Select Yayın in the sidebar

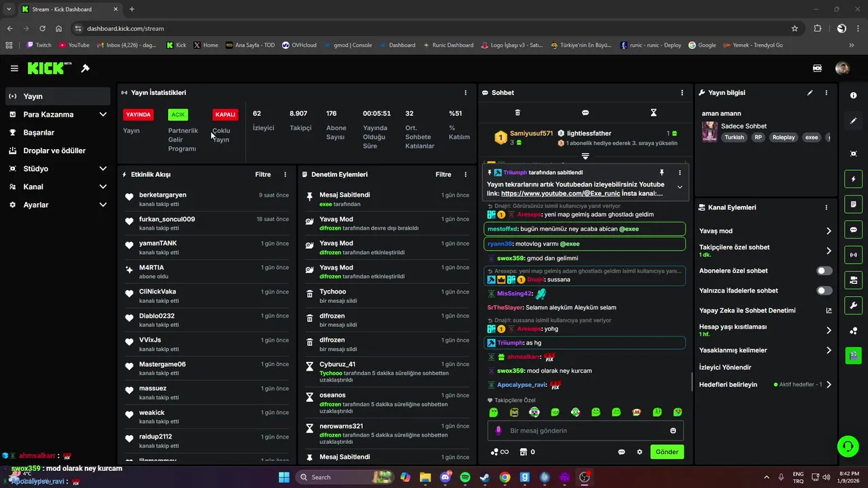click(57, 96)
